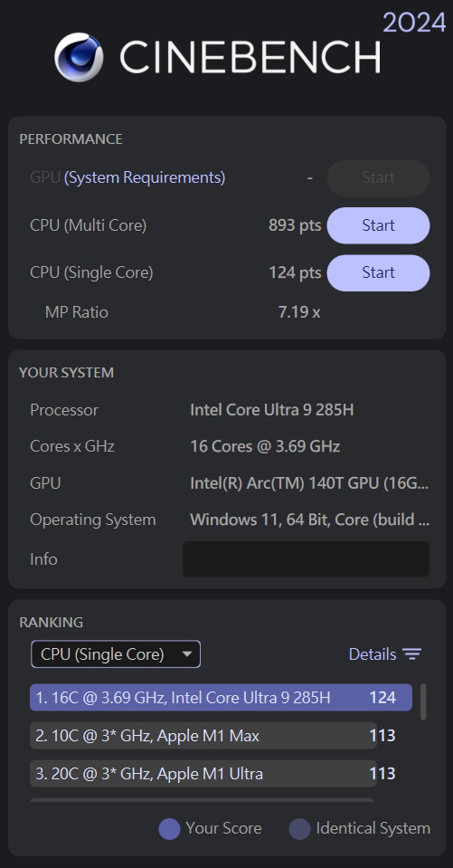Click the 2024 version label
Image resolution: width=453 pixels, height=868 pixels.
coord(414,23)
